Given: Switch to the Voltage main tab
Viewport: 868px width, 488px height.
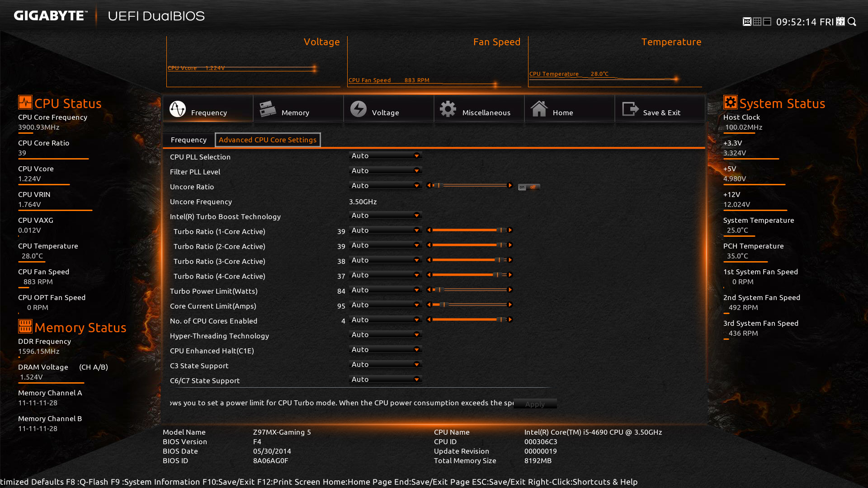Looking at the screenshot, I should click(x=389, y=108).
